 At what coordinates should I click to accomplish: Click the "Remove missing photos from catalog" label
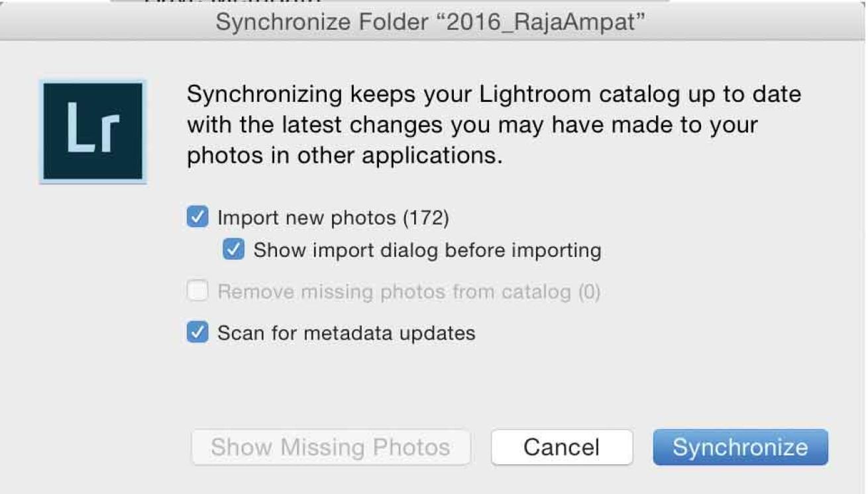[x=394, y=291]
